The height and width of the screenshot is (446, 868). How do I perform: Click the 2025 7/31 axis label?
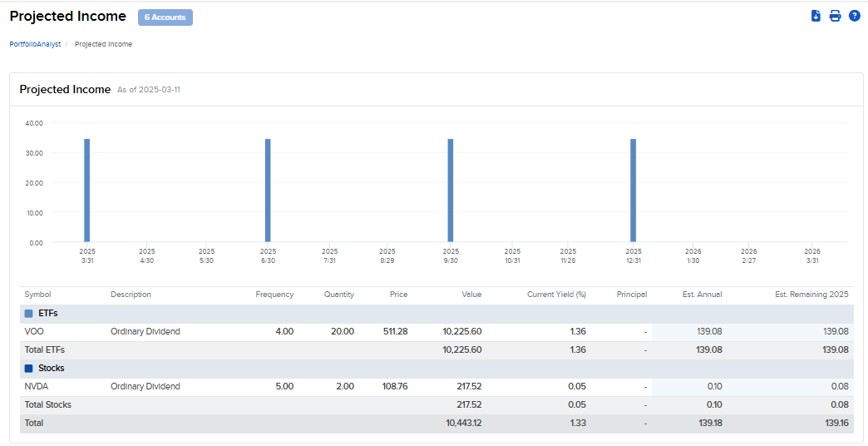329,256
